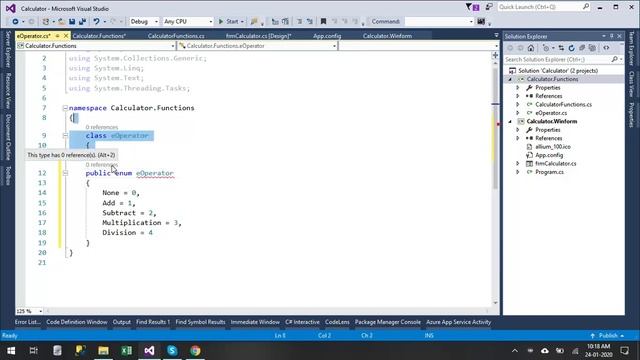The width and height of the screenshot is (640, 360).
Task: Switch to frmCalculator.cs [Design] tab
Action: pyautogui.click(x=258, y=36)
